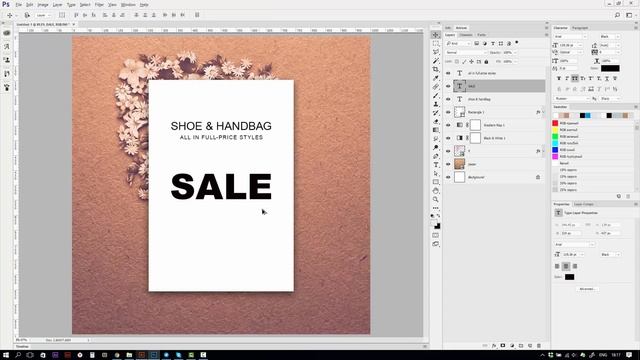Hide the Background layer
Image resolution: width=640 pixels, height=360 pixels.
(448, 177)
